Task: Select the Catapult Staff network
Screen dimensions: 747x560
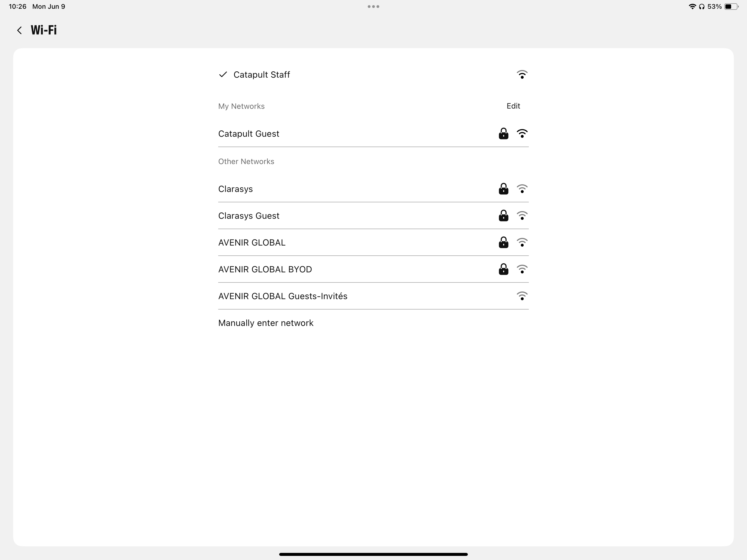Action: coord(373,74)
